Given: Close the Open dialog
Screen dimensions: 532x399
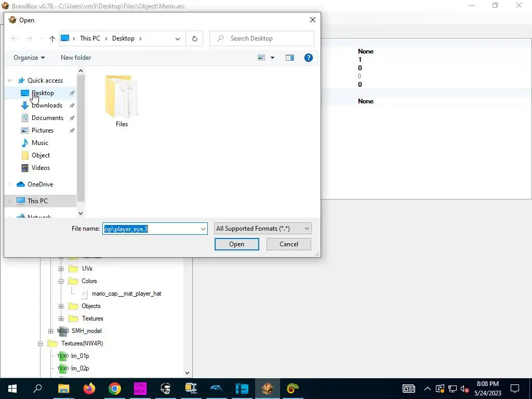Looking at the screenshot, I should pos(312,20).
